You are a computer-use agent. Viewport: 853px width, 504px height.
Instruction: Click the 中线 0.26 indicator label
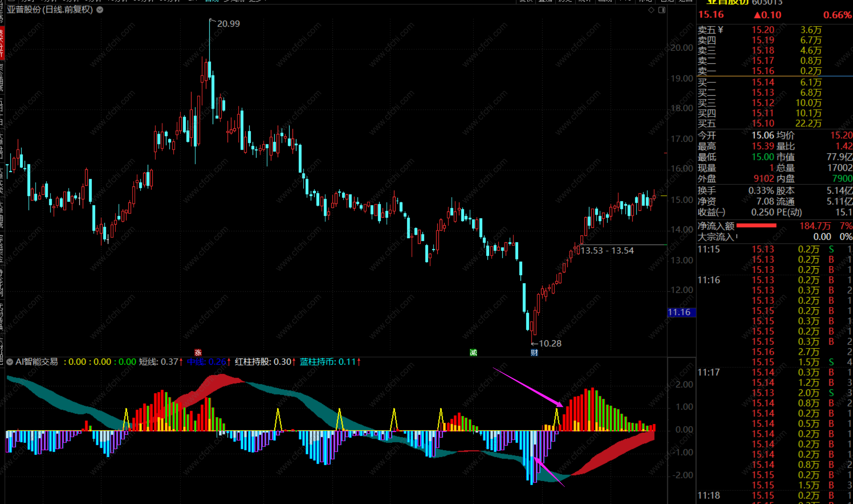click(208, 362)
